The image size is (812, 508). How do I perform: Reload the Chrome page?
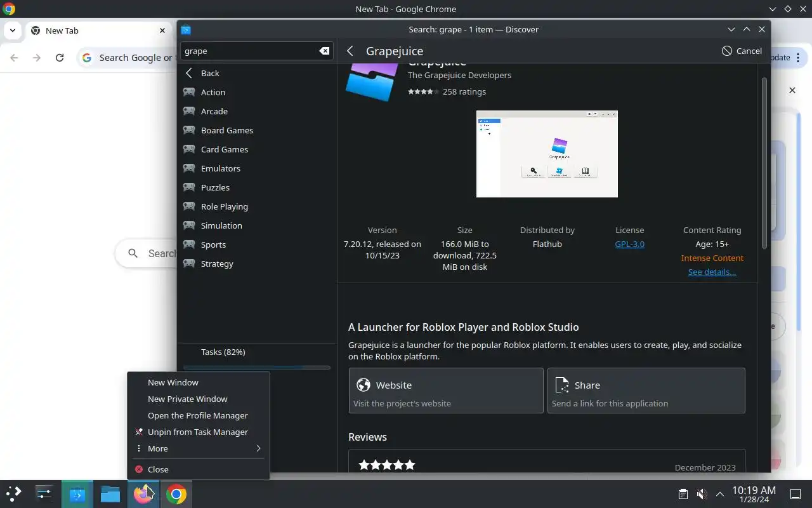pyautogui.click(x=60, y=58)
